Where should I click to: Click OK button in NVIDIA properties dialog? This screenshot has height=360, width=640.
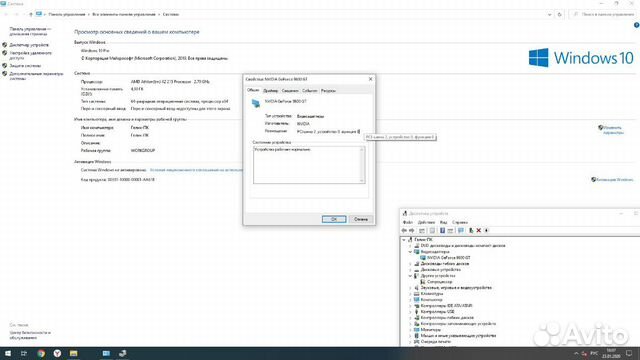point(334,219)
